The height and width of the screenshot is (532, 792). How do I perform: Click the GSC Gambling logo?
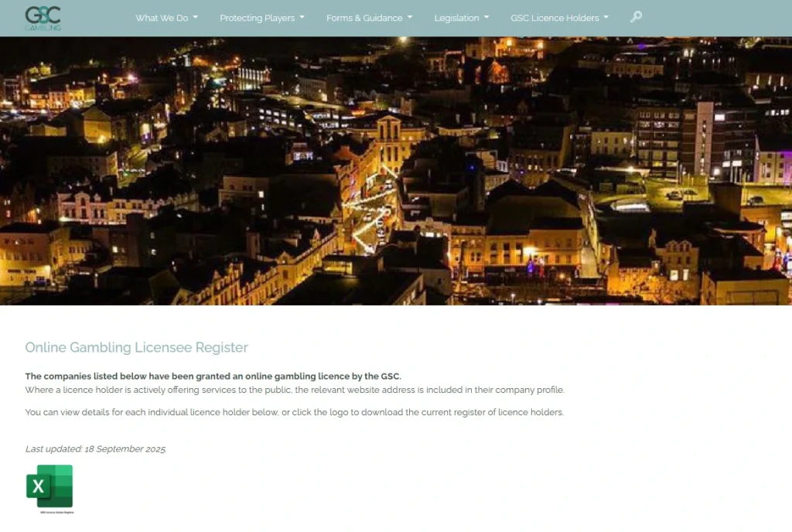(43, 18)
